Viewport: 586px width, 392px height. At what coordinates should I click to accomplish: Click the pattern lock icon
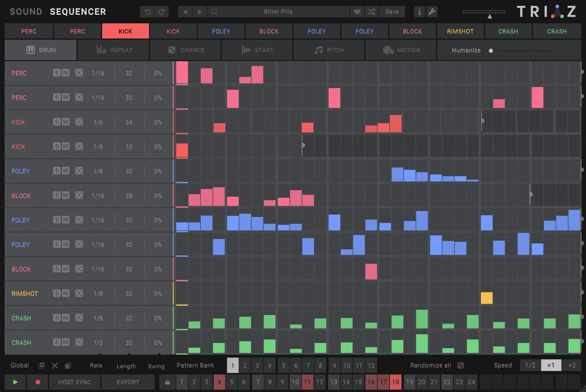pyautogui.click(x=167, y=382)
